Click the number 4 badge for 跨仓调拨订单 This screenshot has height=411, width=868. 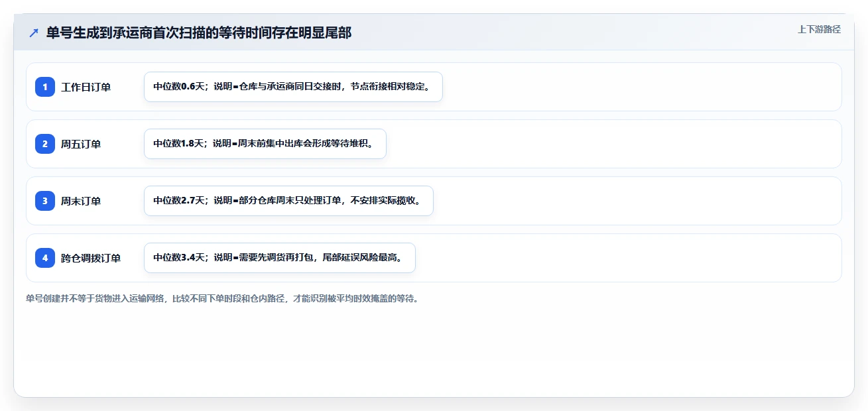45,258
